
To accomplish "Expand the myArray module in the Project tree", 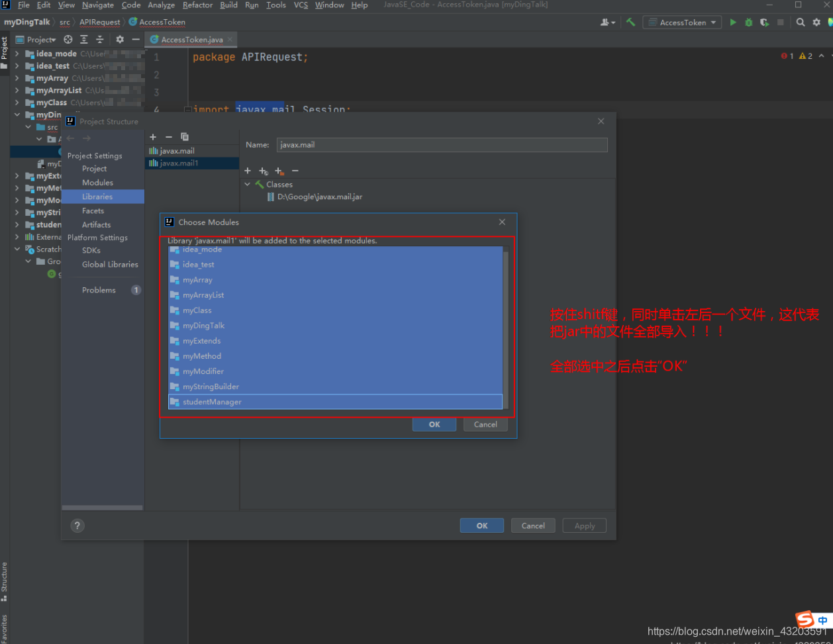I will tap(17, 78).
